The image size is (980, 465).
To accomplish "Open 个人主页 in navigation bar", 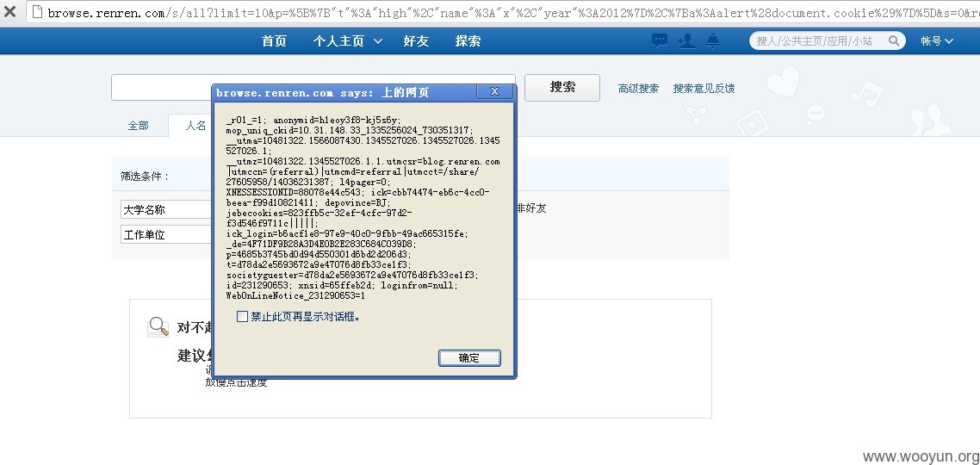I will pyautogui.click(x=338, y=41).
